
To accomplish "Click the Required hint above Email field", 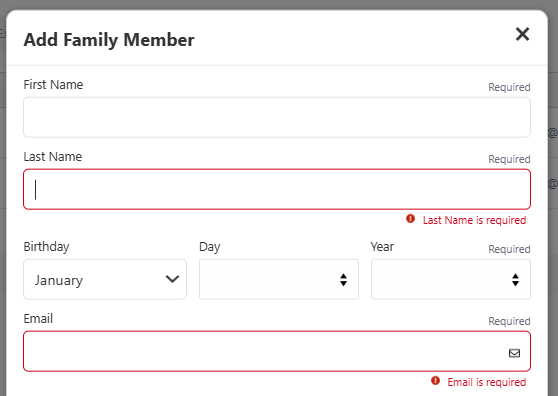I will tap(509, 321).
